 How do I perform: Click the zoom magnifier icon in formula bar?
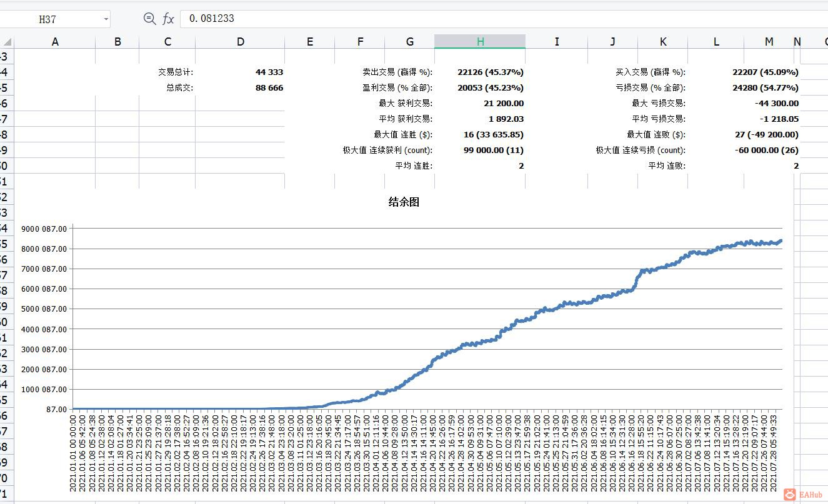(x=149, y=19)
